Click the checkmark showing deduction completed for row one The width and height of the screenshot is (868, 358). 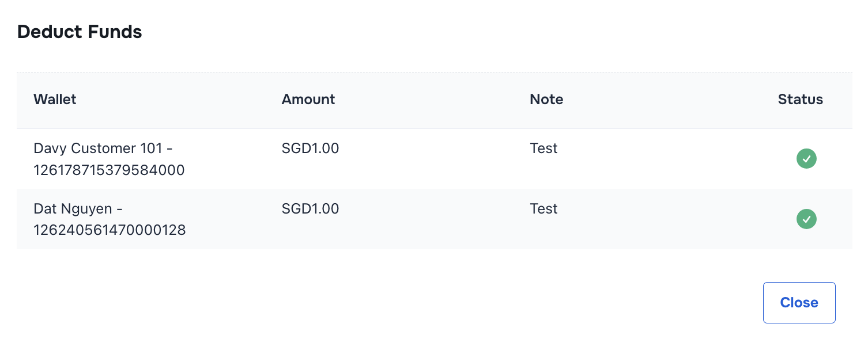806,158
